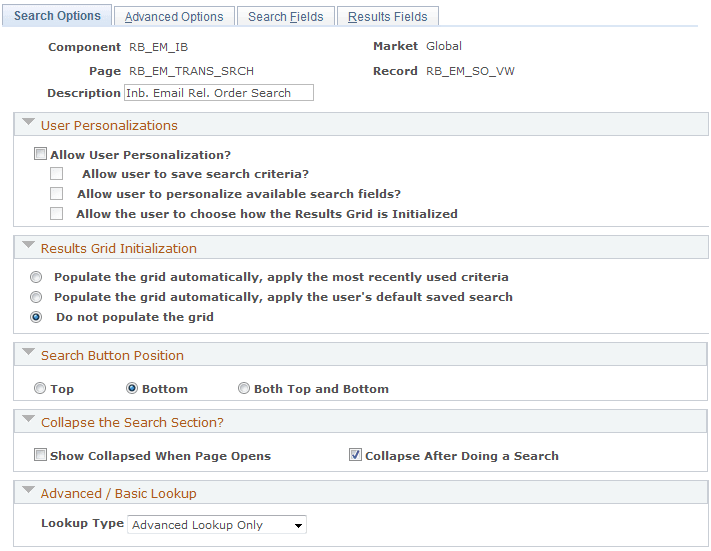This screenshot has width=711, height=551.
Task: Click the Lookup Type label
Action: [x=83, y=523]
